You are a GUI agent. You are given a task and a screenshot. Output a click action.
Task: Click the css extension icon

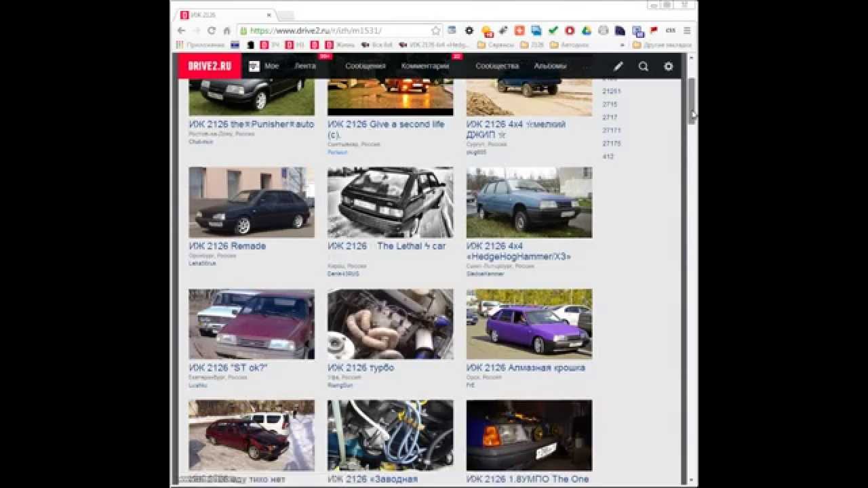[671, 30]
